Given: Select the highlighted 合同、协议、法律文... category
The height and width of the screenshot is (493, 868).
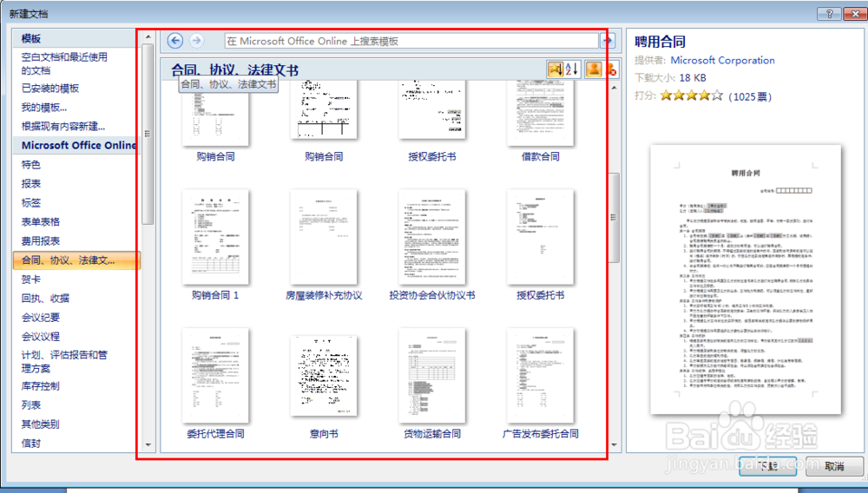Looking at the screenshot, I should pyautogui.click(x=76, y=260).
